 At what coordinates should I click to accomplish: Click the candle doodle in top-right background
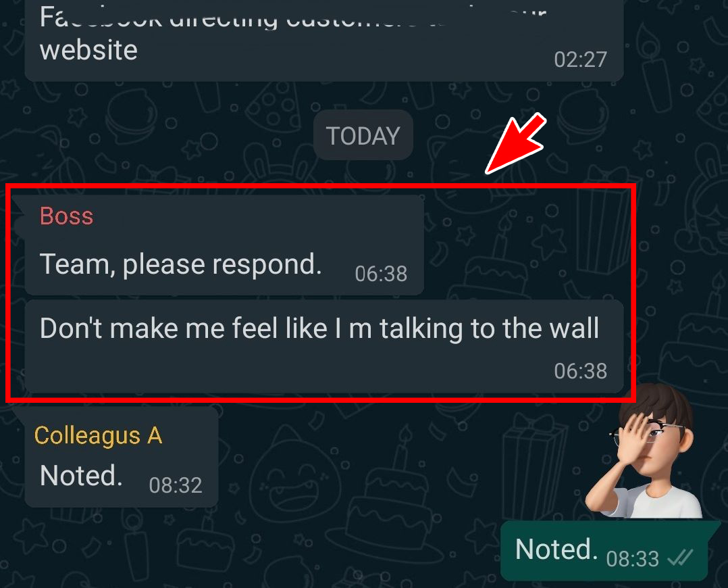point(654,70)
